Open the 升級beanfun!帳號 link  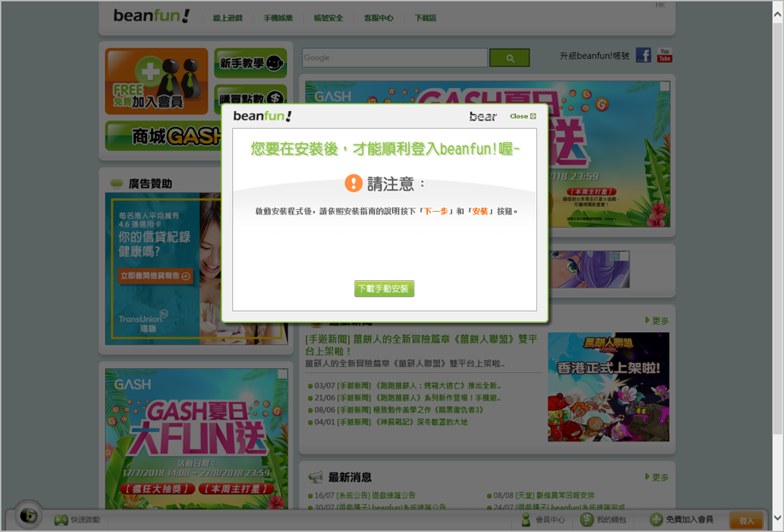point(593,55)
